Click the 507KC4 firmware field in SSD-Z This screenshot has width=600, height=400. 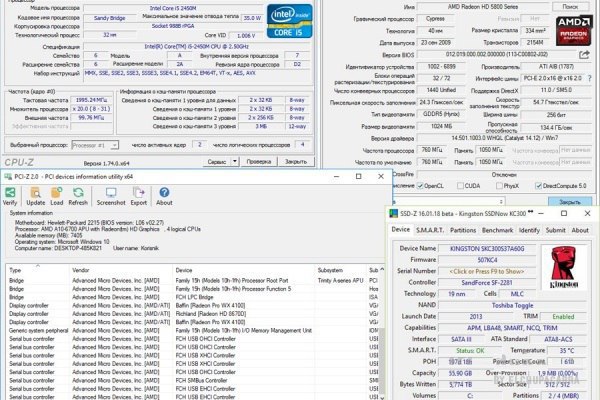487,260
